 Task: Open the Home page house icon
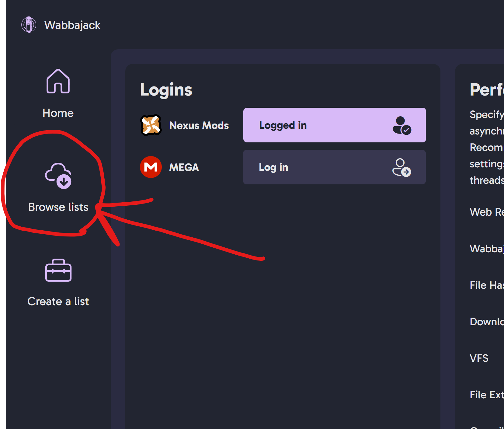point(58,81)
